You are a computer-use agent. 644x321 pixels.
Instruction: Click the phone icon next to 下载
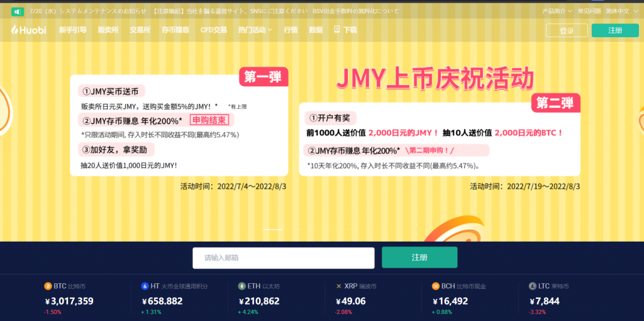coord(337,29)
